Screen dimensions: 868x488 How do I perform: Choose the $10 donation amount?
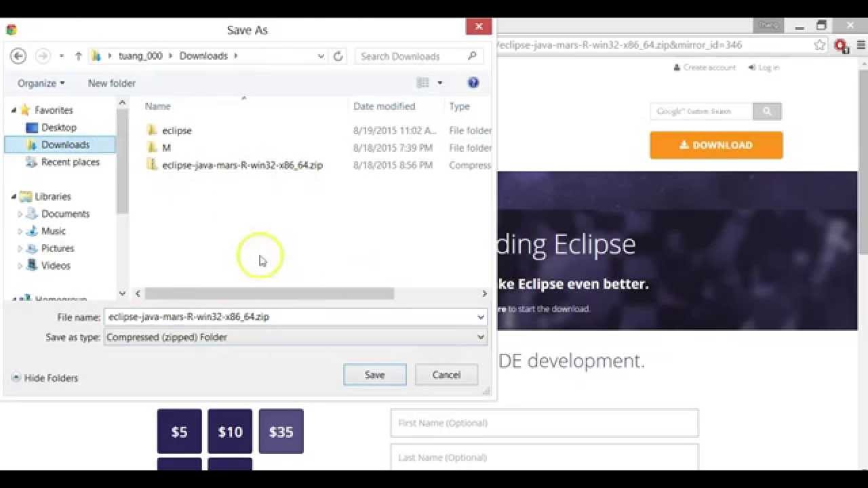[x=230, y=431]
